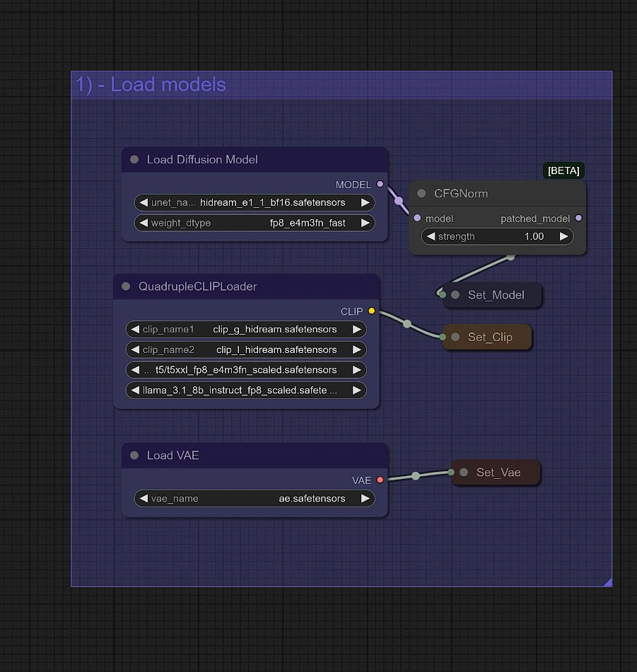Collapse the CFGNorm node via its dot
Image resolution: width=637 pixels, height=672 pixels.
421,193
